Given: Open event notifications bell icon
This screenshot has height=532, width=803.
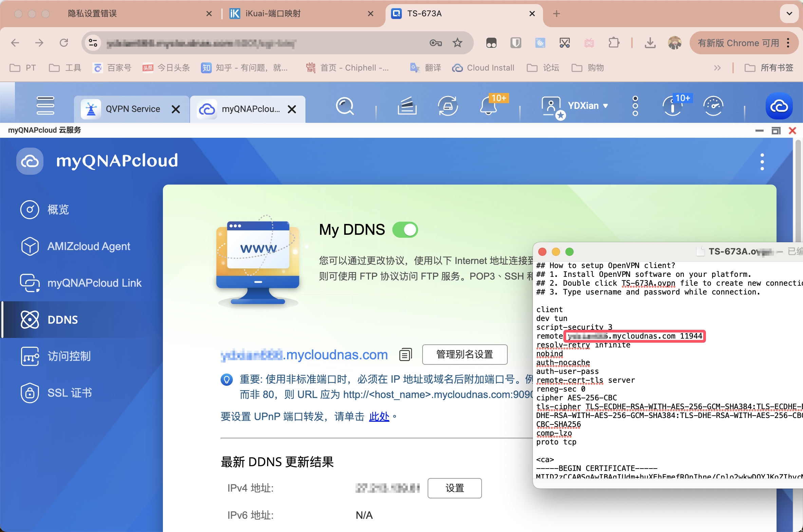Looking at the screenshot, I should click(489, 106).
